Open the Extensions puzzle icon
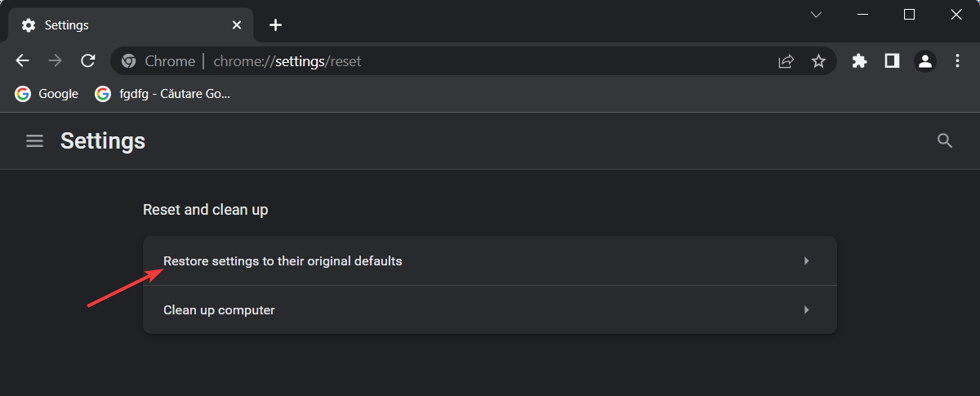Image resolution: width=980 pixels, height=396 pixels. point(859,61)
